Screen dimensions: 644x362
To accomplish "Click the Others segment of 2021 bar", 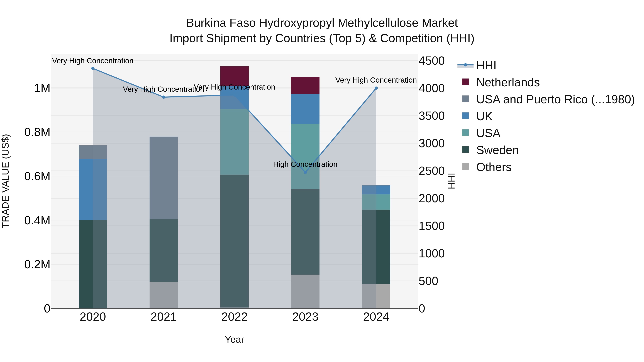I will (x=164, y=295).
